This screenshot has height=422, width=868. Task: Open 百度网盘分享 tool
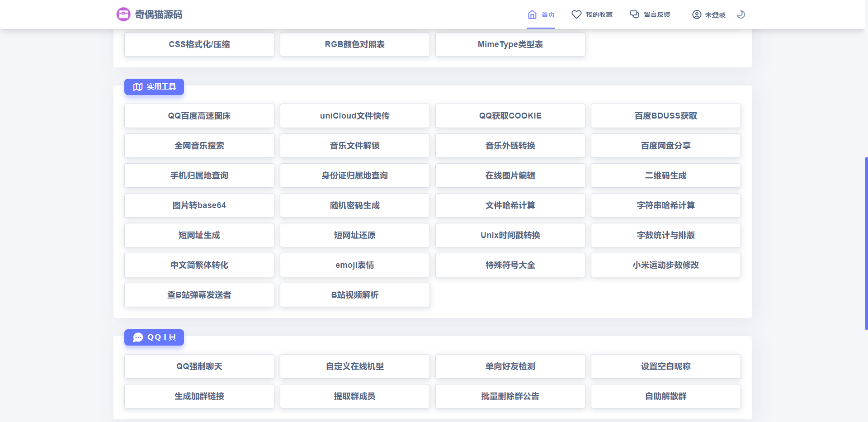[666, 146]
